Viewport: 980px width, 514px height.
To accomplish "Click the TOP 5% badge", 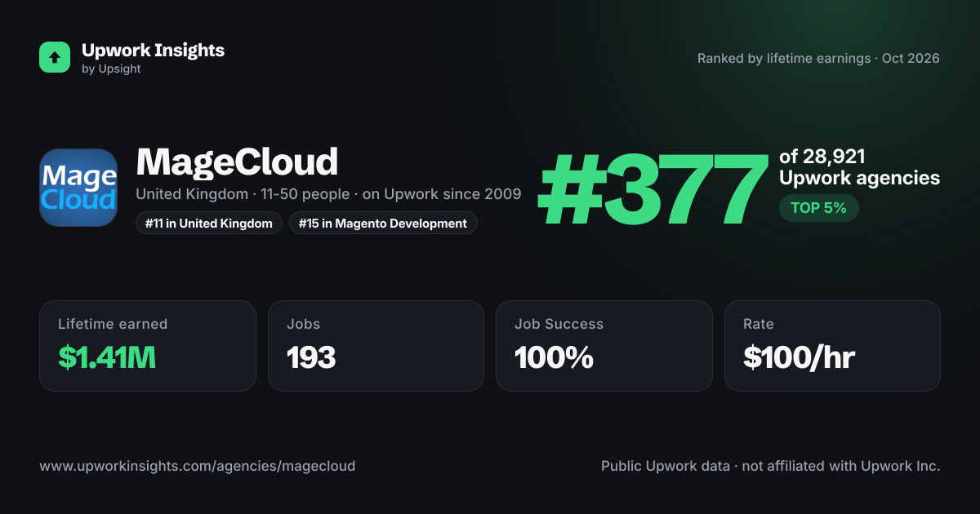I will point(818,208).
